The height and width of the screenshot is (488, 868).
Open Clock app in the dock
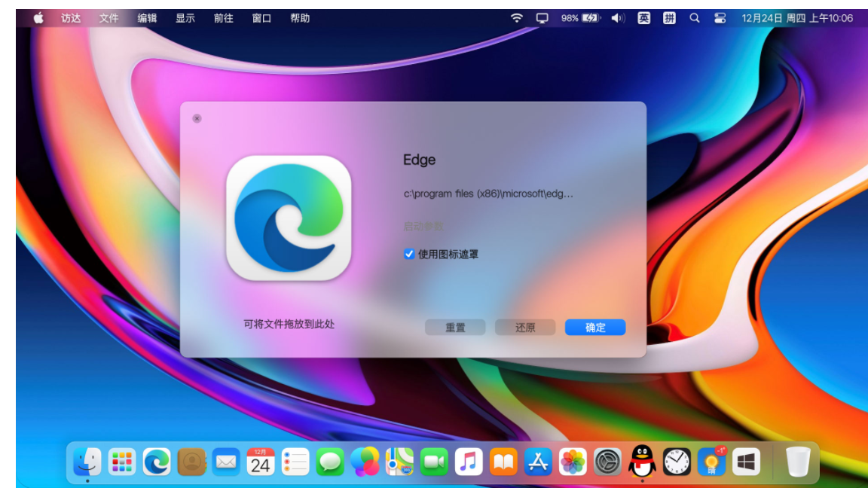pyautogui.click(x=677, y=462)
